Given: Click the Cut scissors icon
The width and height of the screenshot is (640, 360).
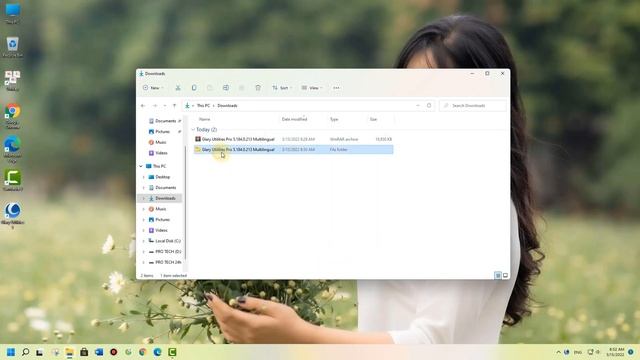Looking at the screenshot, I should click(x=178, y=88).
